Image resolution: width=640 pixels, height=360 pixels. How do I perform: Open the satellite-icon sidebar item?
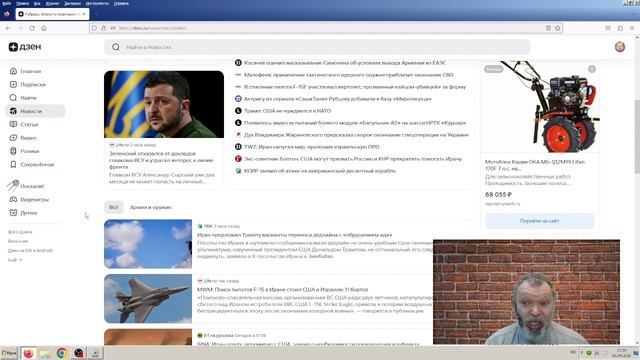[x=27, y=186]
